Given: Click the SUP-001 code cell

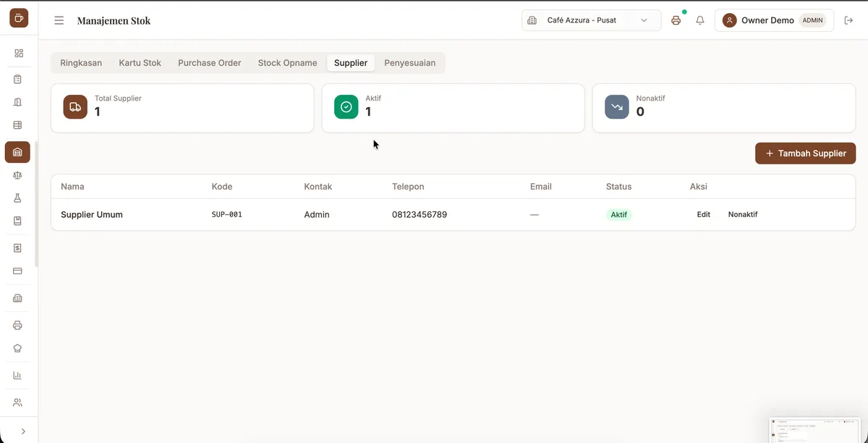Looking at the screenshot, I should tap(227, 215).
